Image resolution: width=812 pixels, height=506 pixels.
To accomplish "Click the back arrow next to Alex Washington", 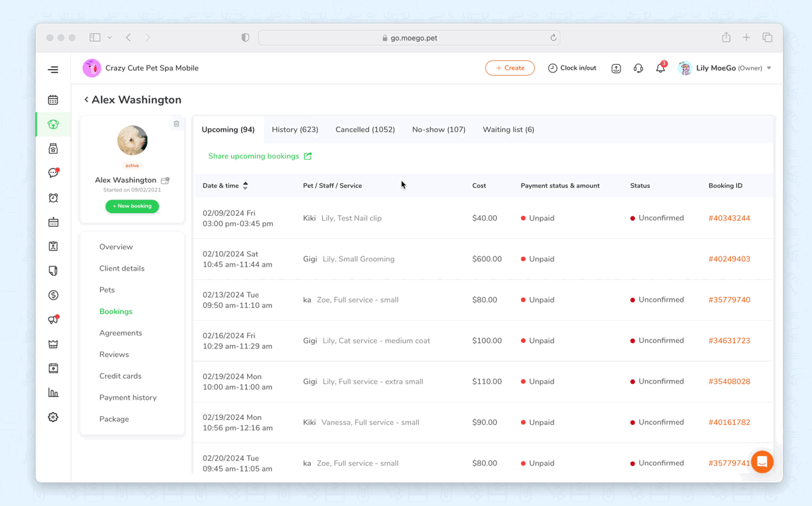I will 86,99.
